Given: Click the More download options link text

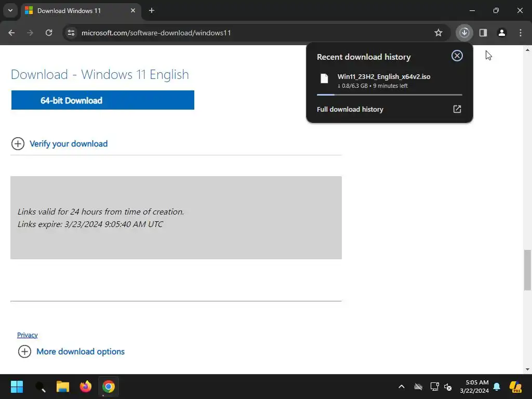Looking at the screenshot, I should (81, 352).
